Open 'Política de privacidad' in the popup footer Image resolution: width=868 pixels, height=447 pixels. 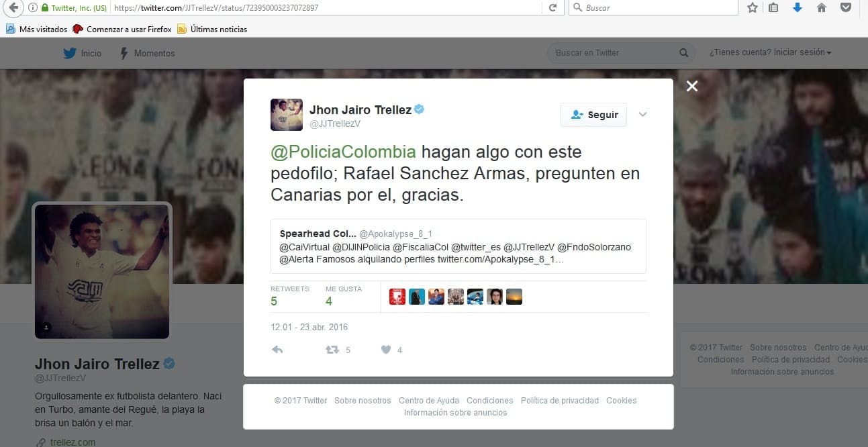[x=560, y=401]
